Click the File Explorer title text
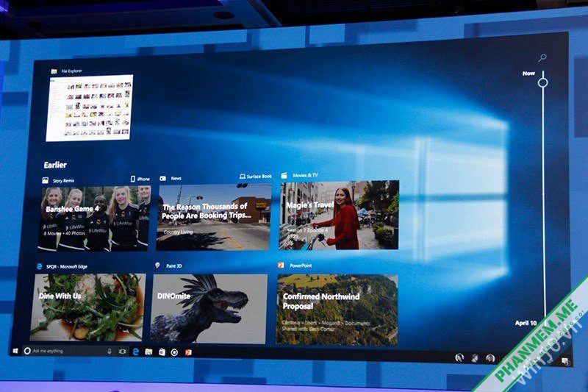Screen dimensions: 588x392 pos(71,71)
